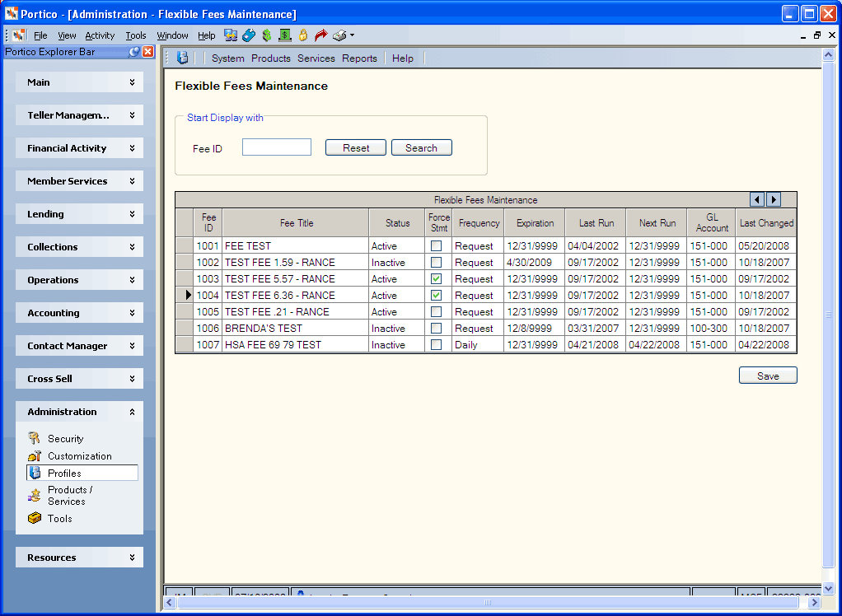Expand the Lending section in Explorer Bar
The image size is (842, 616).
pos(79,214)
